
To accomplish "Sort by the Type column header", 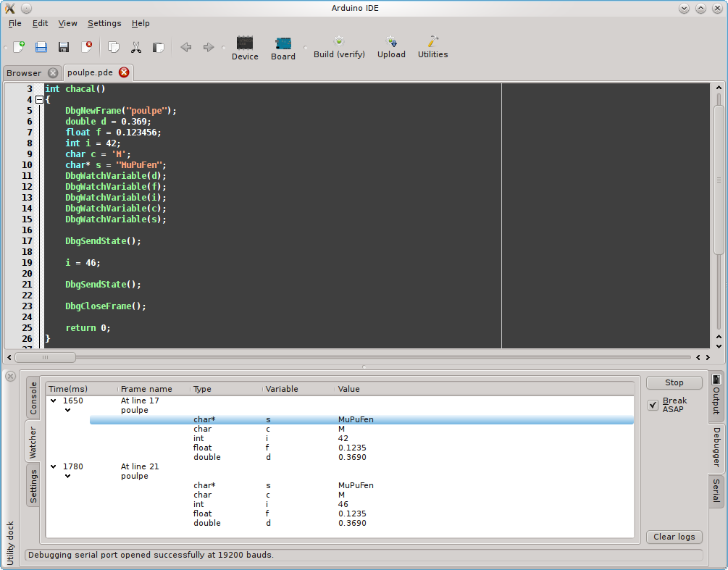I will point(227,389).
